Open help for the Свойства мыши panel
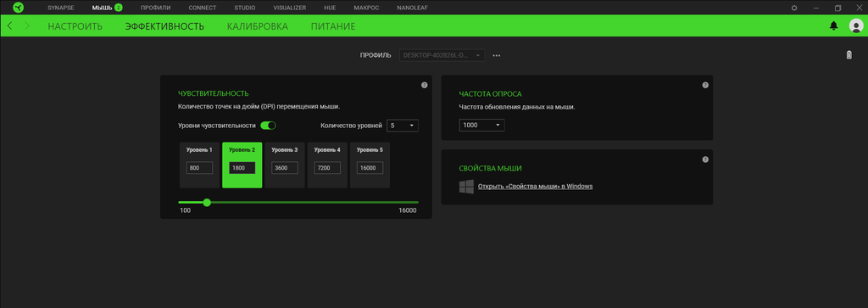The width and height of the screenshot is (868, 308). 705,160
